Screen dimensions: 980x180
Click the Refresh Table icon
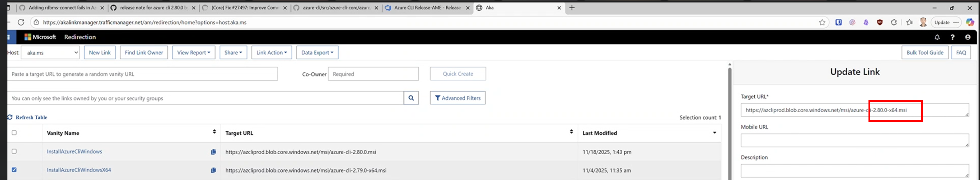point(10,117)
